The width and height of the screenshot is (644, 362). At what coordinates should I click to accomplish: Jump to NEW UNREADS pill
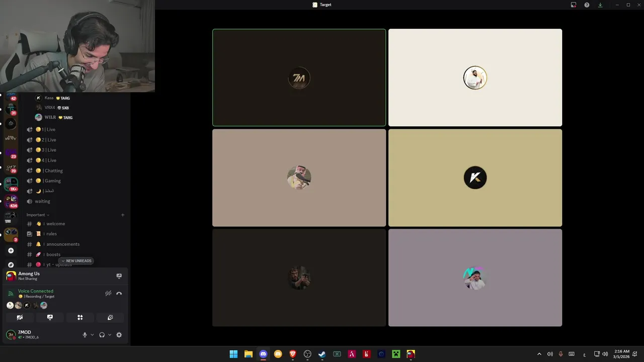coord(76,261)
